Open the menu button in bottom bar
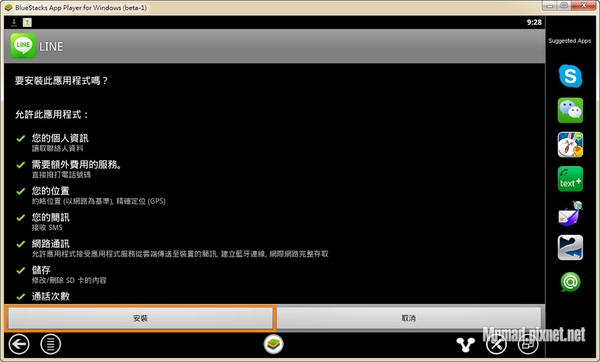 coord(51,344)
